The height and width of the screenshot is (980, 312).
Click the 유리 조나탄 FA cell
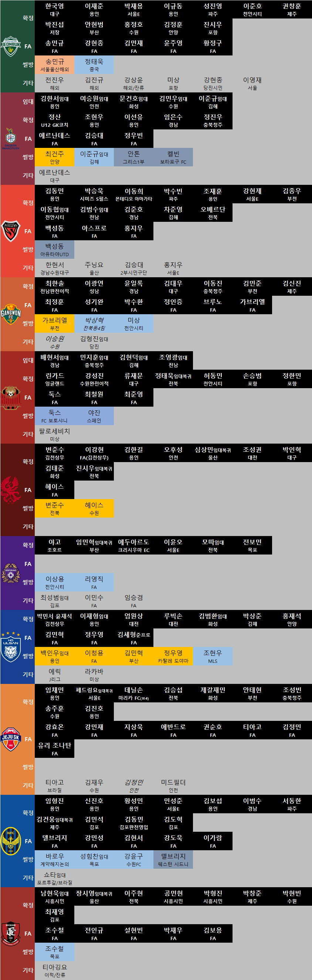coord(54,749)
